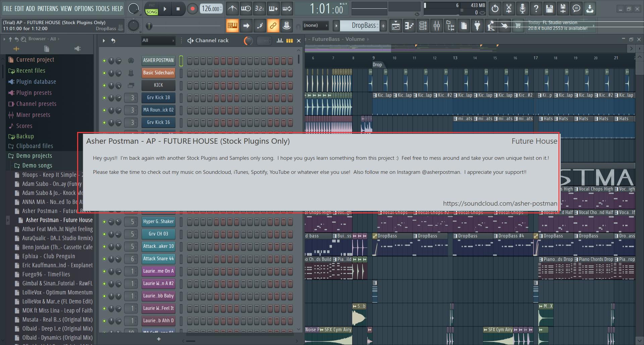Toggle the blend recording overdub icon
Image resolution: width=644 pixels, height=345 pixels.
(x=273, y=9)
